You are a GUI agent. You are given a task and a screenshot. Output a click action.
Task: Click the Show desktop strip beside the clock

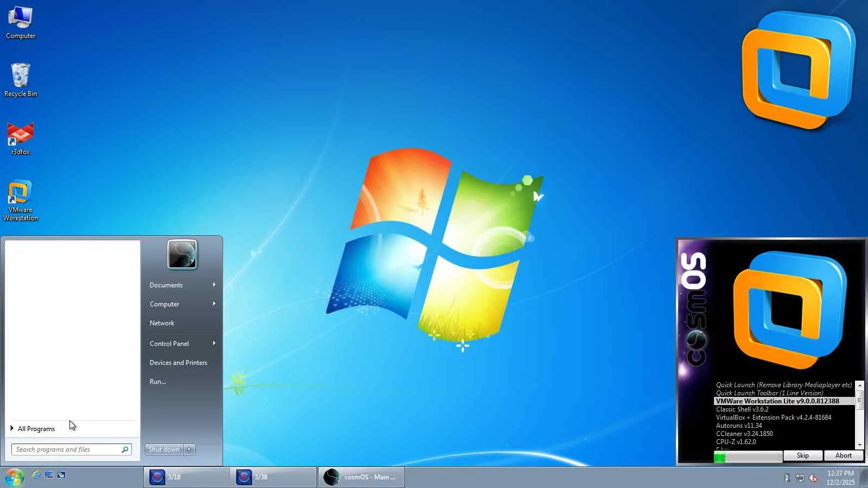pos(864,477)
